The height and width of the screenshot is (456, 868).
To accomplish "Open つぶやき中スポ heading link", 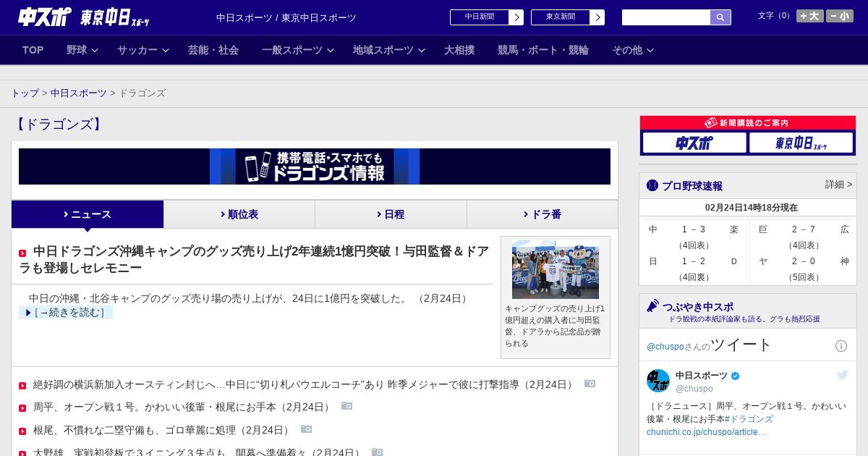I will 698,306.
